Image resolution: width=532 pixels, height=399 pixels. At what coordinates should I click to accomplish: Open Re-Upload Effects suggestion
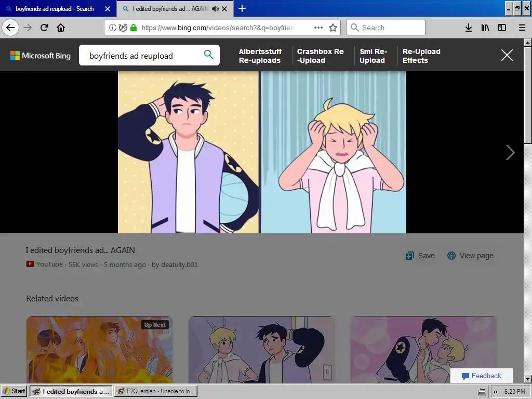(x=421, y=56)
